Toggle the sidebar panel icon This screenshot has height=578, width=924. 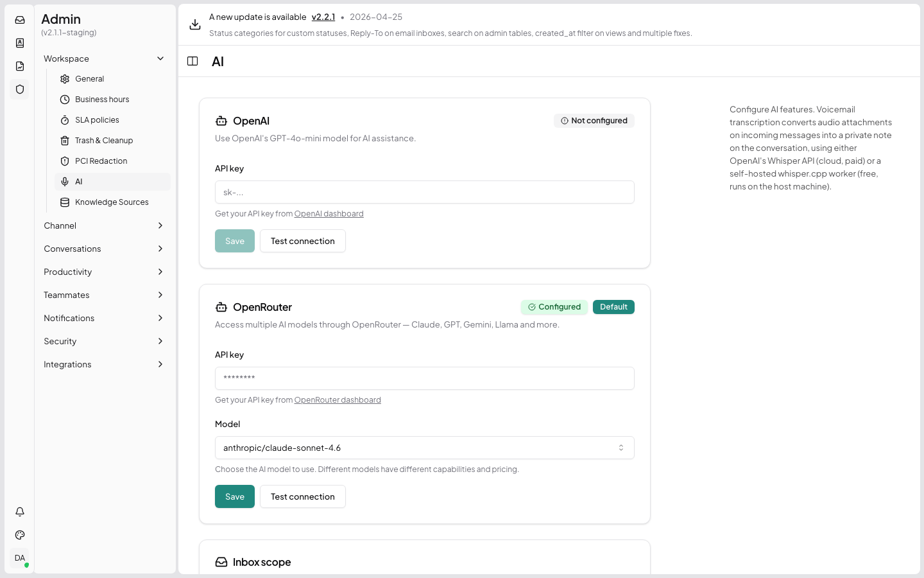[x=193, y=61]
